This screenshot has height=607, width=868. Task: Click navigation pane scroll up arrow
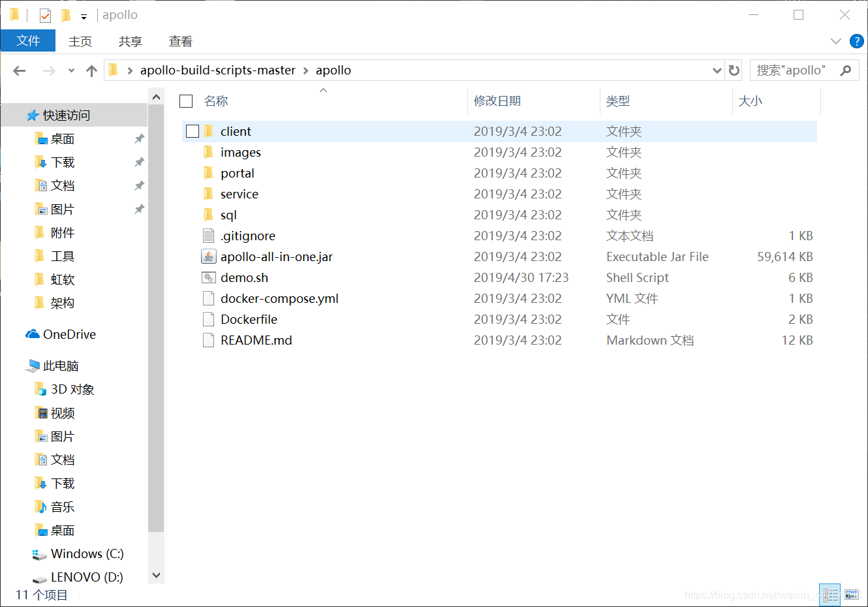156,97
